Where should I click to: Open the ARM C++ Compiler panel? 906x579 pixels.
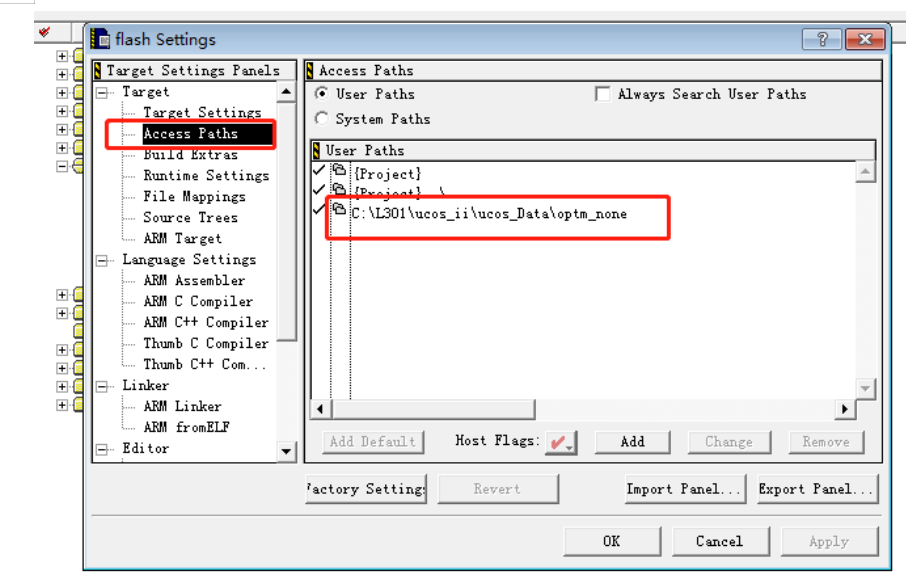[x=206, y=322]
